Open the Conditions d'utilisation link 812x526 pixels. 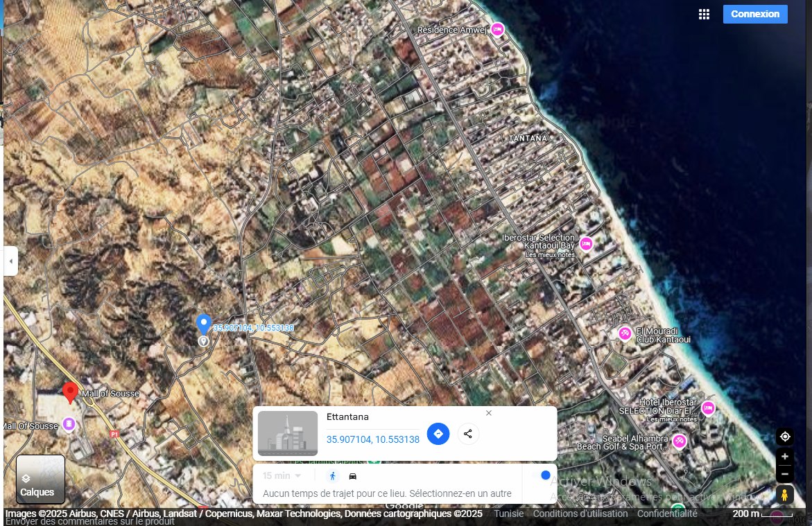point(580,514)
